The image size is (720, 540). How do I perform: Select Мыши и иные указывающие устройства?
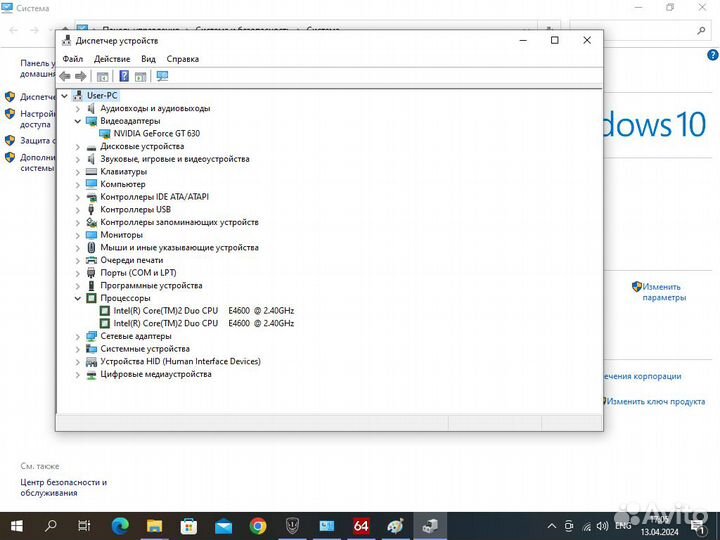180,248
